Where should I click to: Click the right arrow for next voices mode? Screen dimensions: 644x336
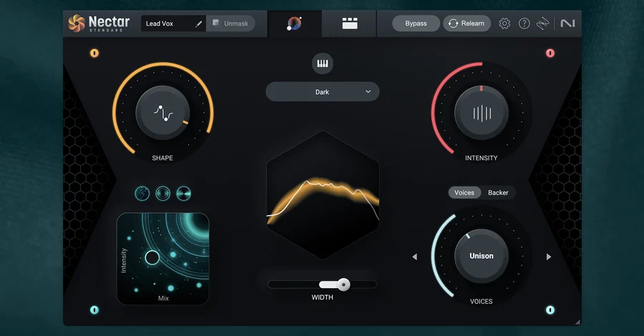point(548,257)
